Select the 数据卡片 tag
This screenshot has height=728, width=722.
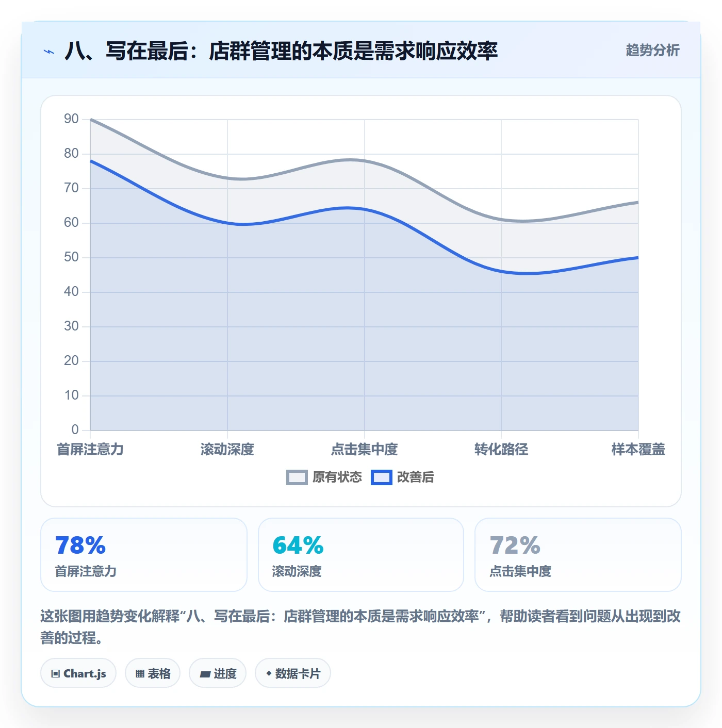click(x=293, y=673)
